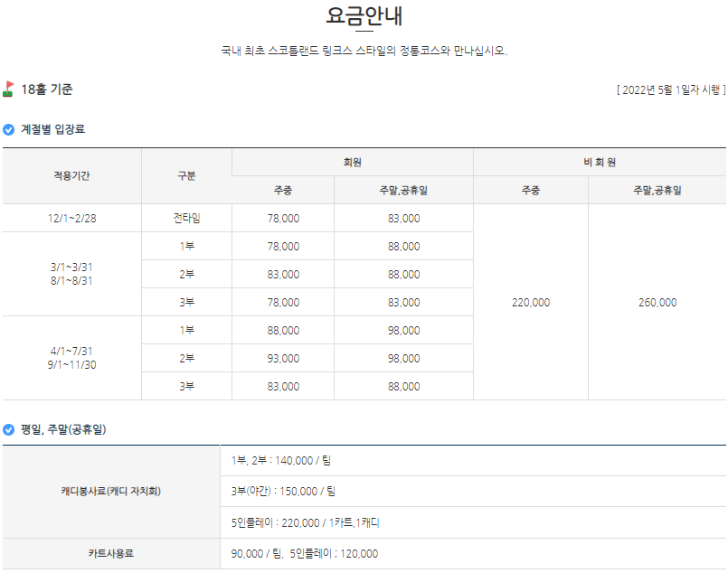Click the 3부(야간) : 150,000 / 팀 line
The width and height of the screenshot is (728, 573).
point(283,492)
